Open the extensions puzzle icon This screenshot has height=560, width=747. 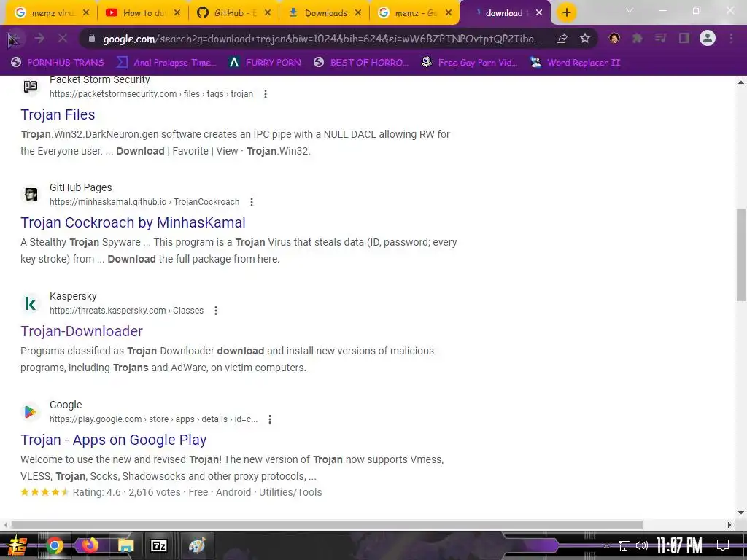tap(638, 38)
